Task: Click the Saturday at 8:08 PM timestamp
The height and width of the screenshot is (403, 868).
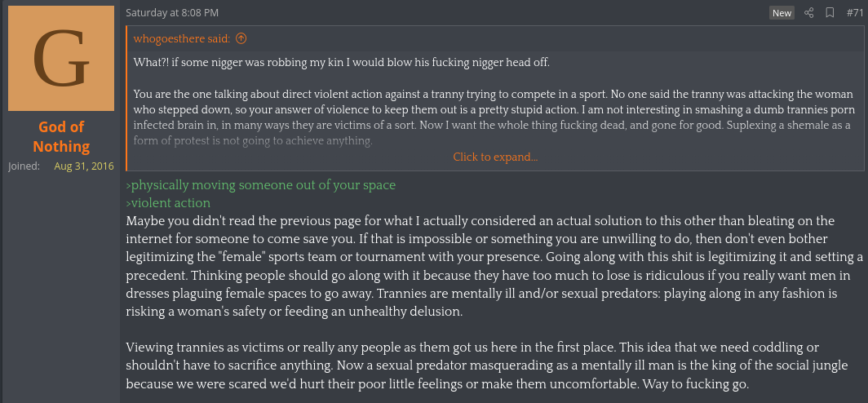Action: (172, 13)
